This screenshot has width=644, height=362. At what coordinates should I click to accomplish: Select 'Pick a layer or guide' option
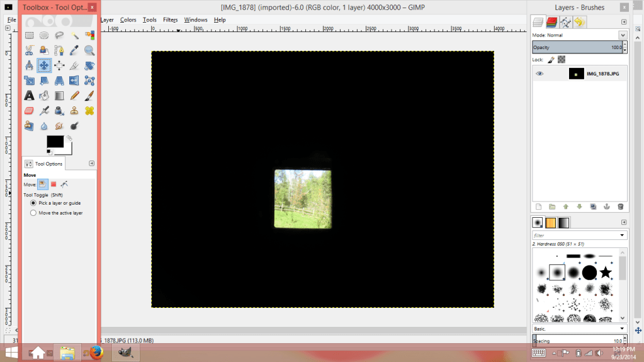click(33, 203)
